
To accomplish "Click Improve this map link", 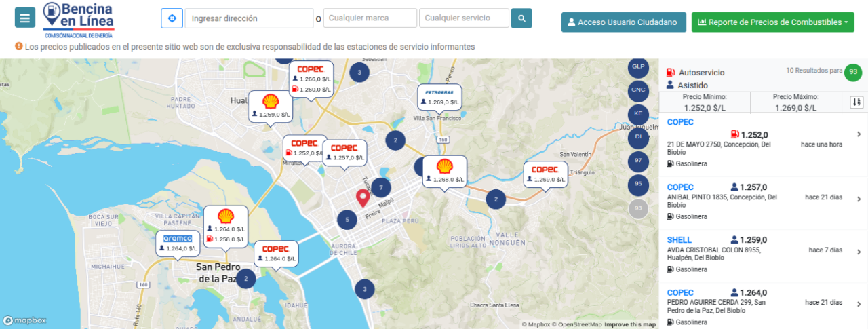I will pyautogui.click(x=630, y=324).
